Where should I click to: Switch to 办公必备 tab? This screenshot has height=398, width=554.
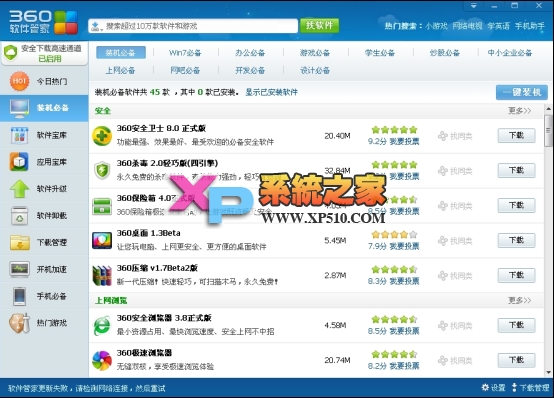pos(250,53)
